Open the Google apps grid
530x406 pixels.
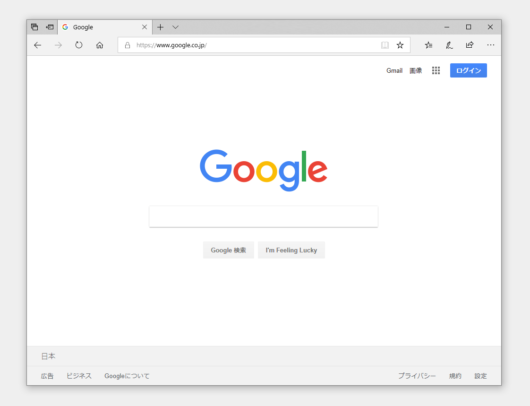pyautogui.click(x=436, y=70)
